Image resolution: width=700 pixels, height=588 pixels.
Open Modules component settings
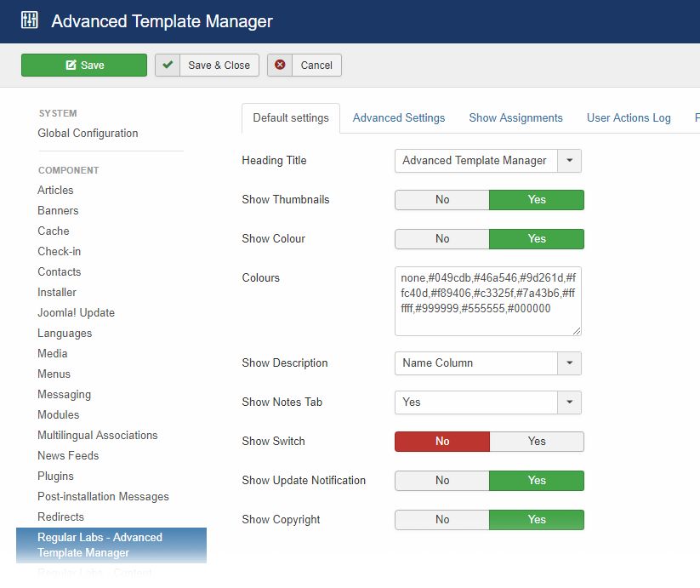click(59, 414)
